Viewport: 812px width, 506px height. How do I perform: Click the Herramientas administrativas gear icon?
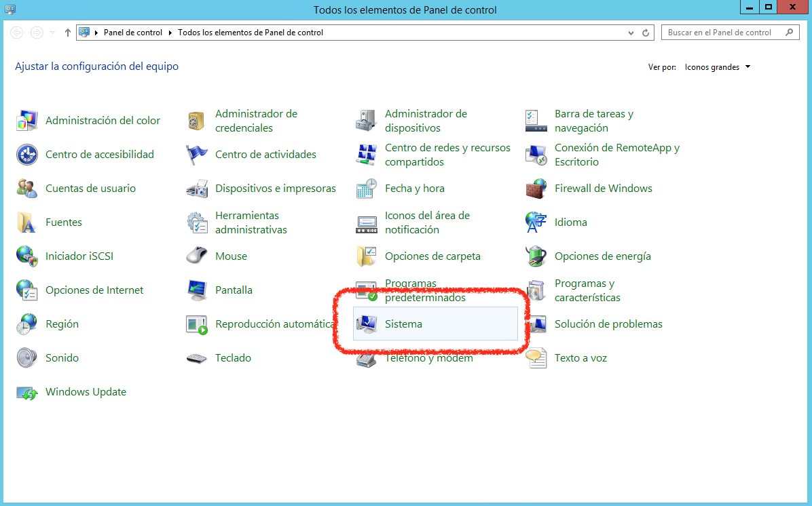[x=197, y=222]
